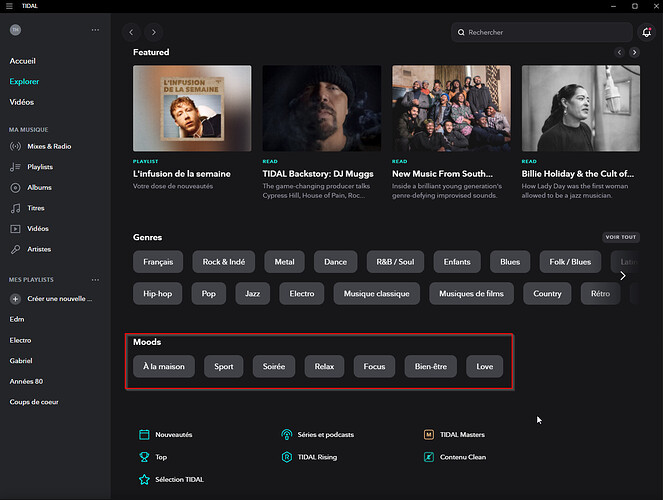Viewport: 663px width, 500px height.
Task: Show next Featured items
Action: [634, 52]
